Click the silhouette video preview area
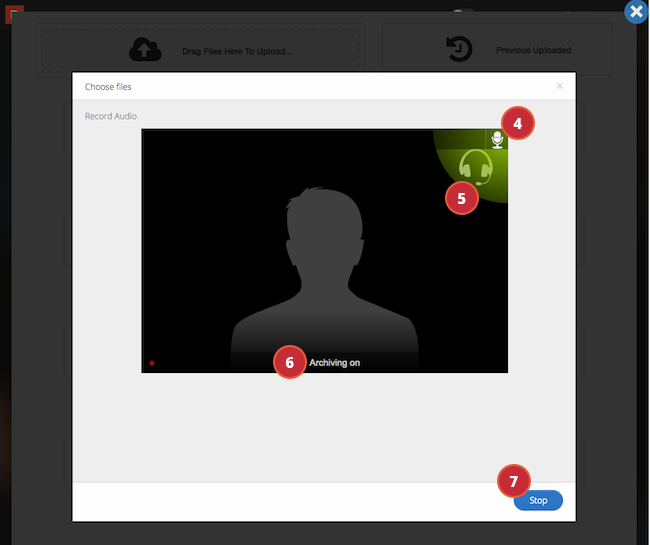This screenshot has height=545, width=650. [x=325, y=251]
